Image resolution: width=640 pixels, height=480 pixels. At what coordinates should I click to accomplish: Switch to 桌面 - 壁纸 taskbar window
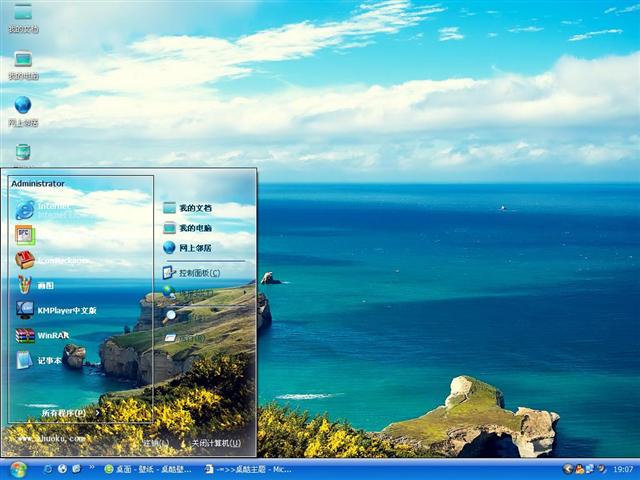(x=148, y=469)
